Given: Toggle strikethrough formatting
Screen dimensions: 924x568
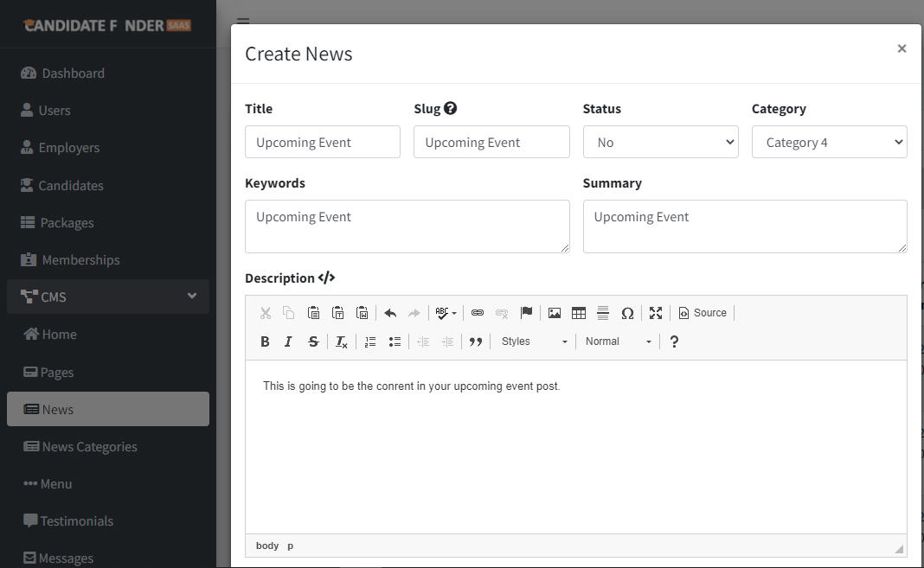Looking at the screenshot, I should [313, 341].
